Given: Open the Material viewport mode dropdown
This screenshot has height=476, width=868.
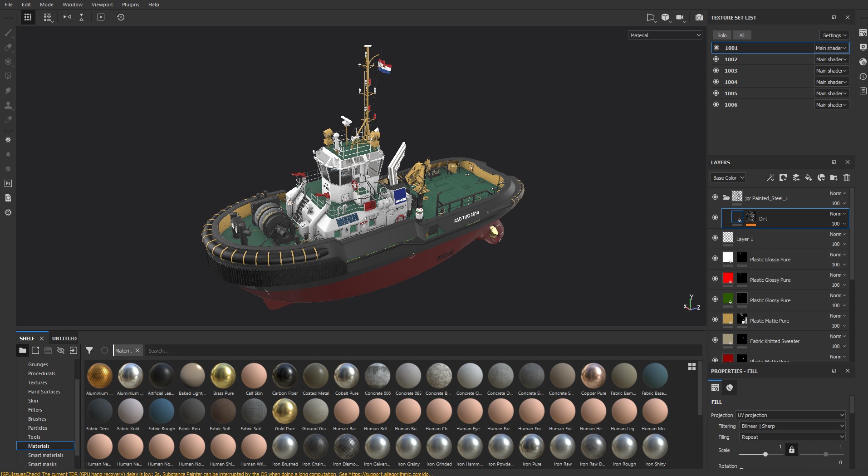Looking at the screenshot, I should pos(665,35).
